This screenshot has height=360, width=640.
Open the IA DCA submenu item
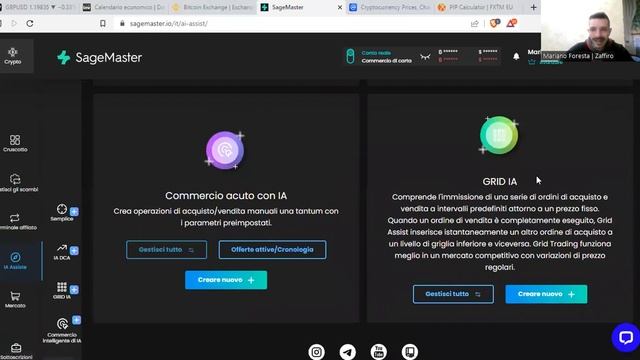pyautogui.click(x=62, y=252)
